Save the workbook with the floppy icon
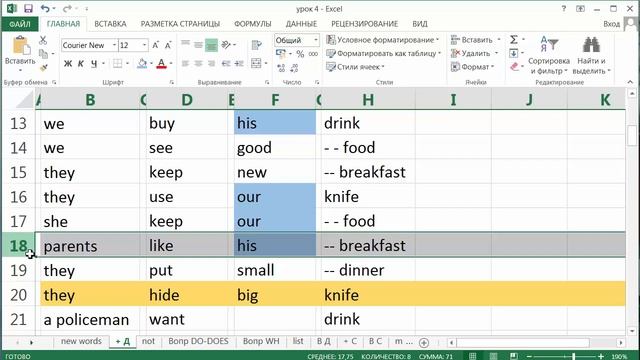 tap(28, 8)
